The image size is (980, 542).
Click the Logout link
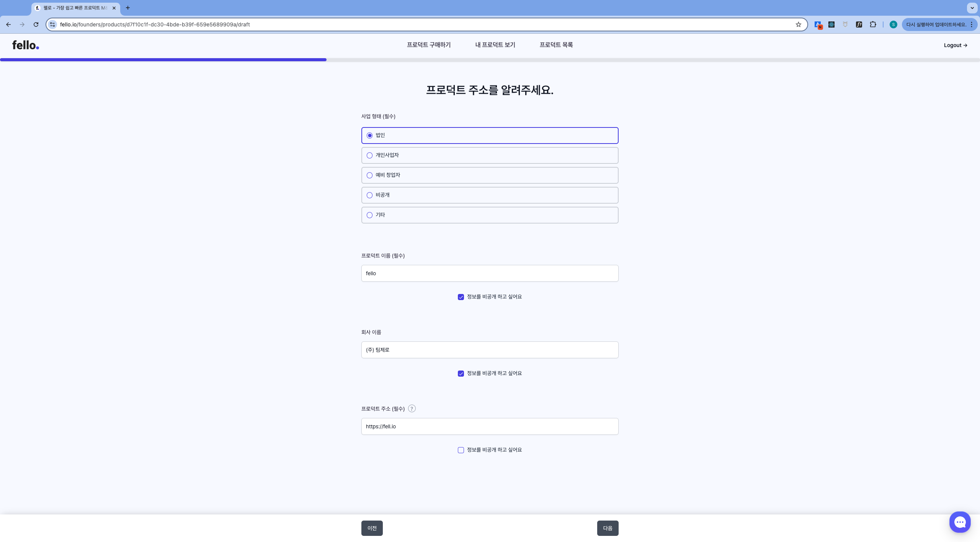pos(955,45)
